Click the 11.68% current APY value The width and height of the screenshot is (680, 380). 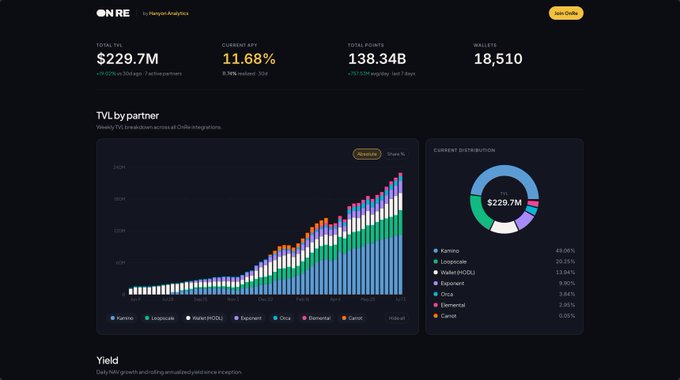point(249,59)
